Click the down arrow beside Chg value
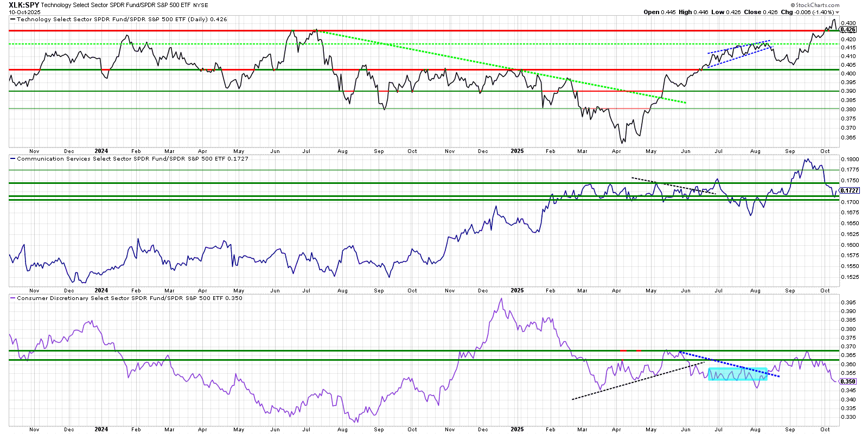Viewport: 868px width, 434px height. click(838, 12)
